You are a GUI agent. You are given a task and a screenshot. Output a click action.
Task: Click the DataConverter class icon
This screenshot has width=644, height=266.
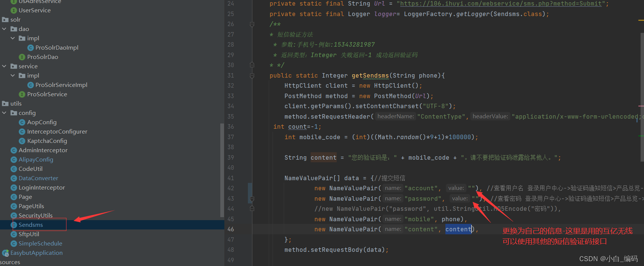14,178
